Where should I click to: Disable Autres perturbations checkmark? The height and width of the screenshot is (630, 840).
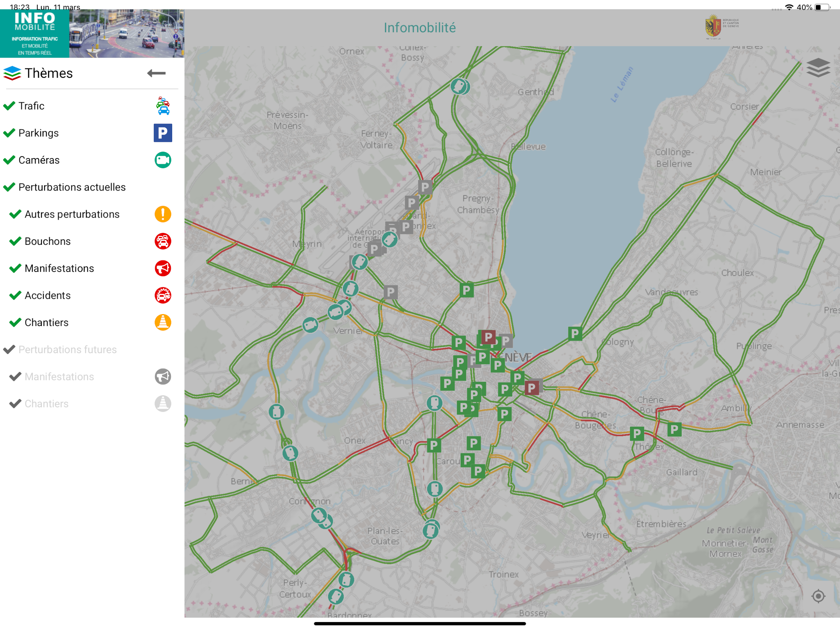15,214
